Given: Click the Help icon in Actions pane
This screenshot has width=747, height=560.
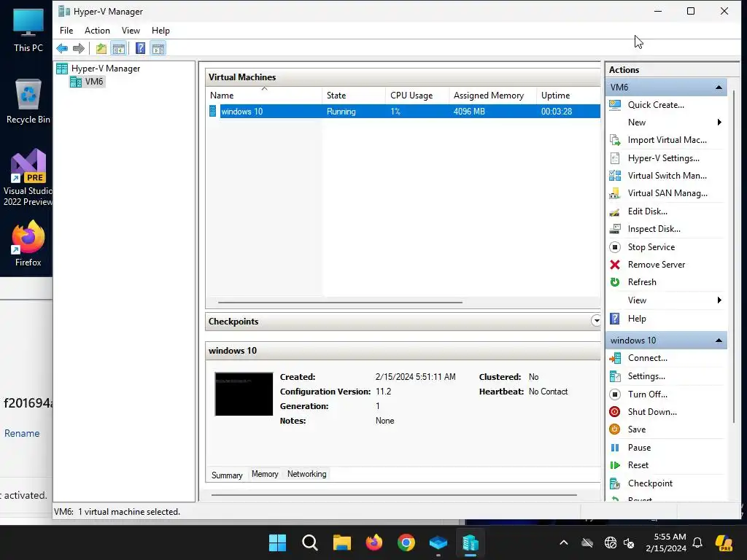Looking at the screenshot, I should pyautogui.click(x=615, y=319).
